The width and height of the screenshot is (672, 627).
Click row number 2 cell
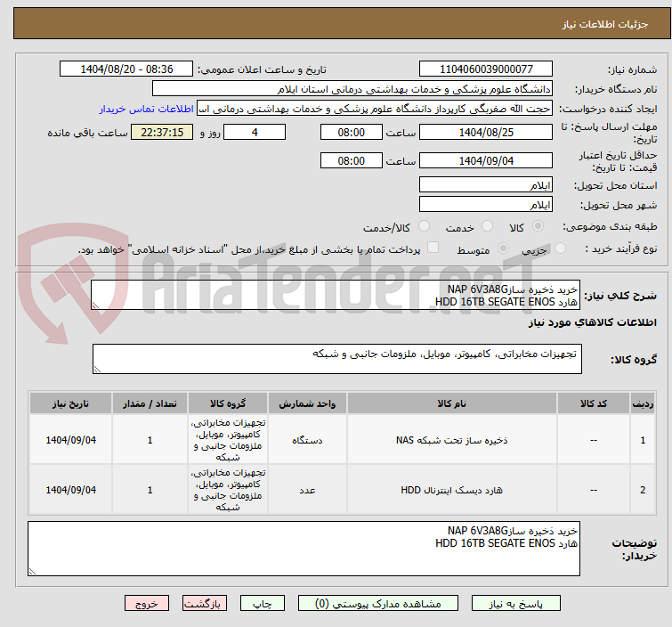[643, 489]
